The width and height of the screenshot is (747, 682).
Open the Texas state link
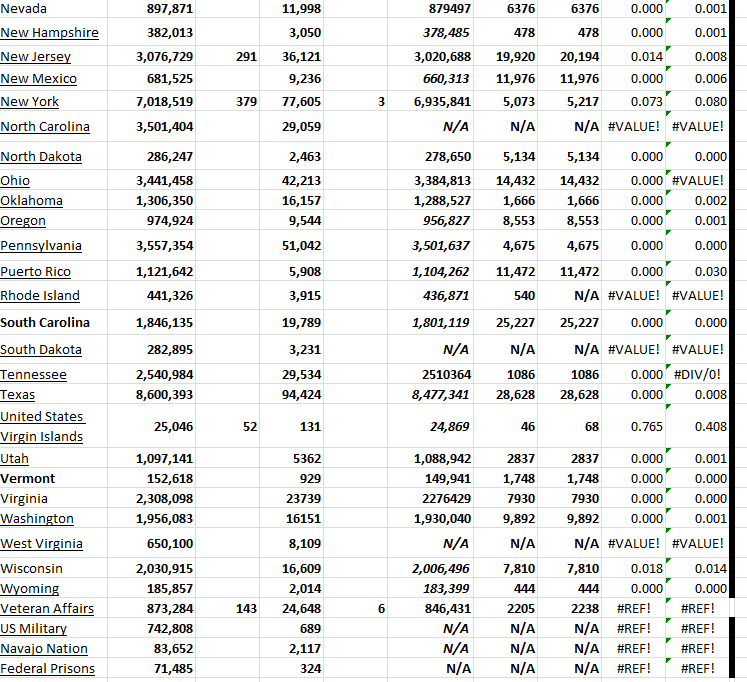[x=17, y=394]
